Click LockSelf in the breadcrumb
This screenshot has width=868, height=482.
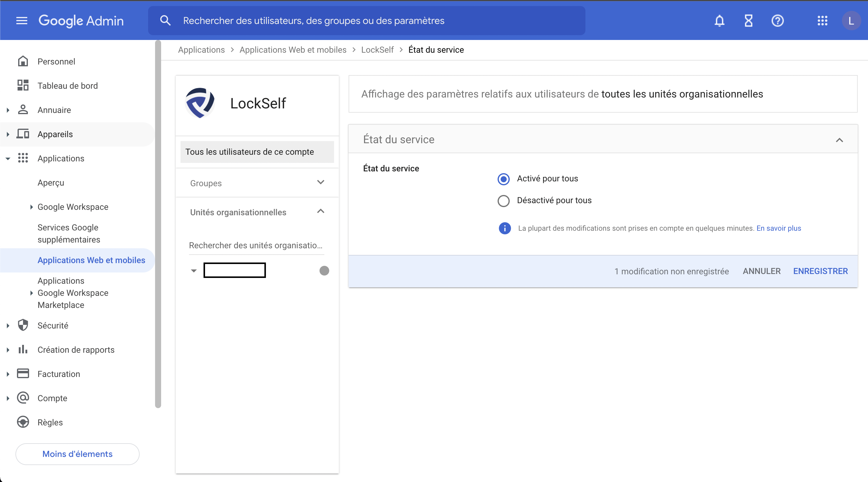(x=377, y=50)
